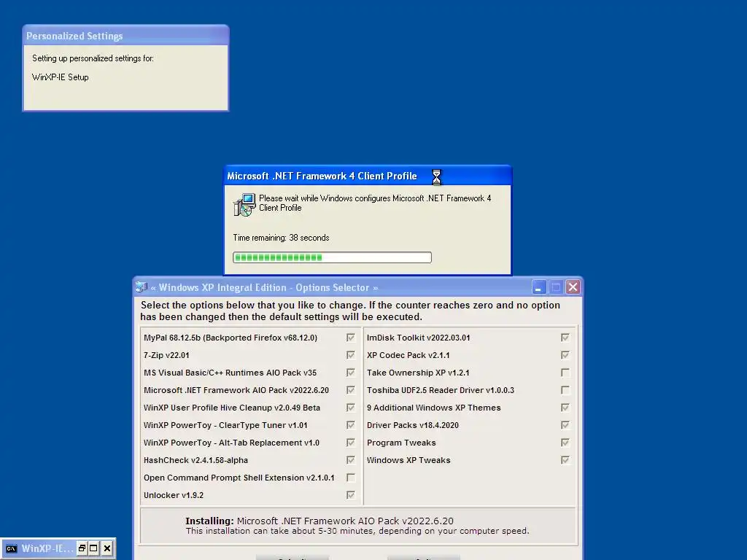Click "Setting up personalized settings for:" text
Image resolution: width=747 pixels, height=560 pixels.
point(93,58)
